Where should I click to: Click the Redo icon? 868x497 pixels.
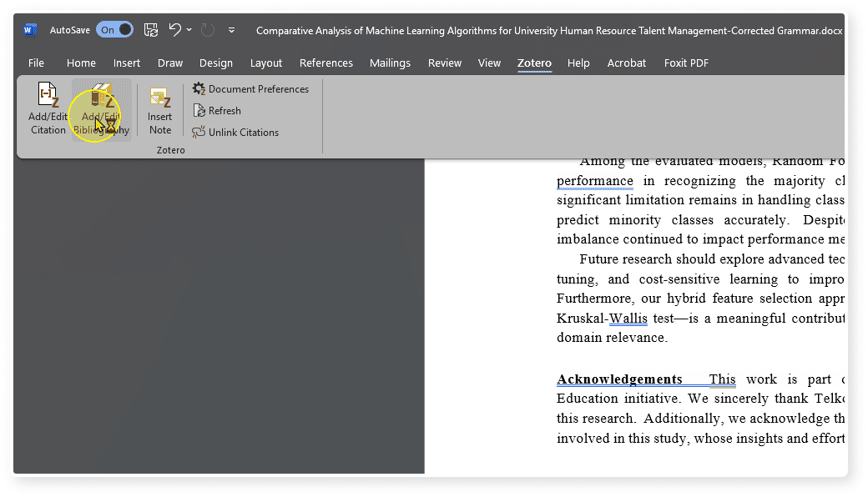pos(208,30)
